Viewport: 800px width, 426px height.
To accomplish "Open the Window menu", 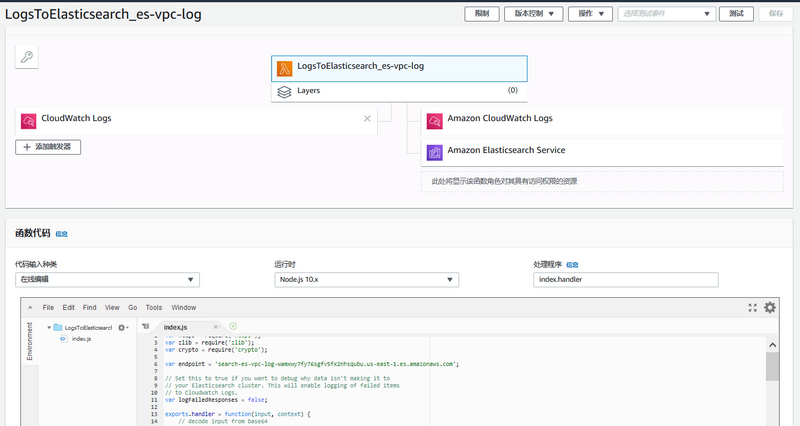I will point(184,308).
